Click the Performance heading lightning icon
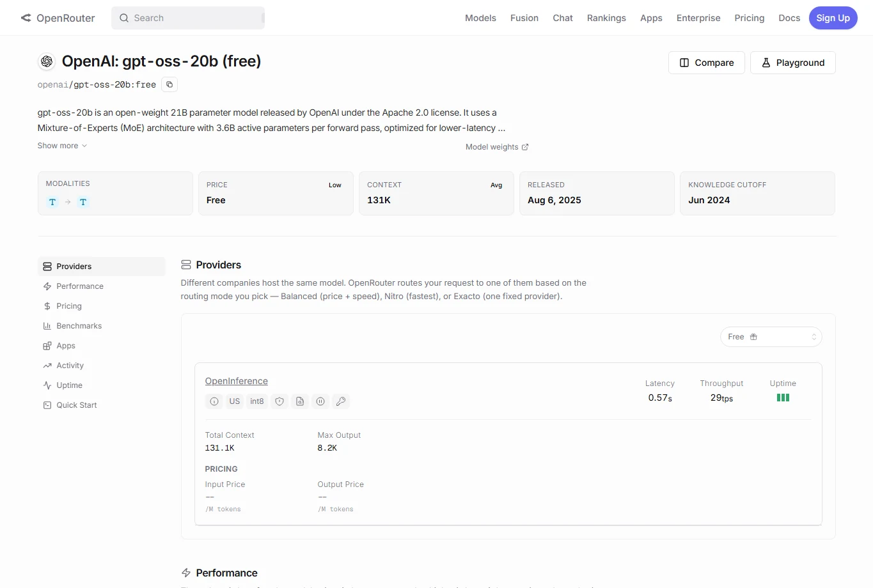The image size is (873, 588). coord(186,573)
